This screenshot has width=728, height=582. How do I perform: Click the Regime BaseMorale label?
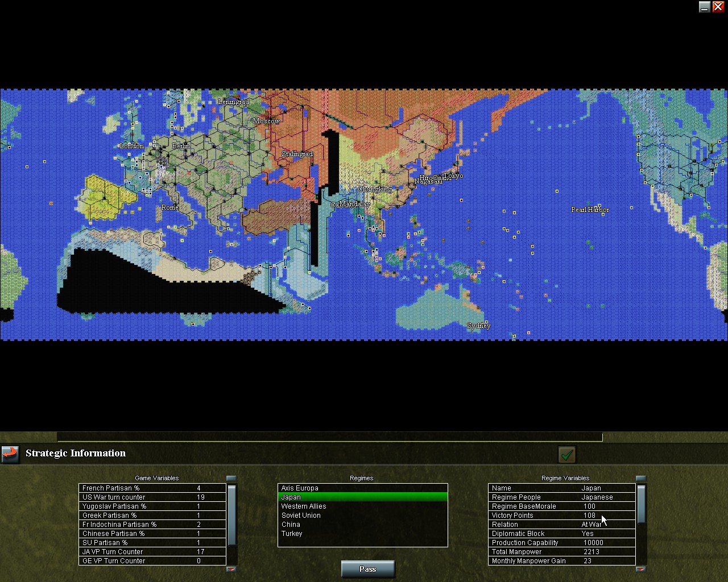click(524, 506)
